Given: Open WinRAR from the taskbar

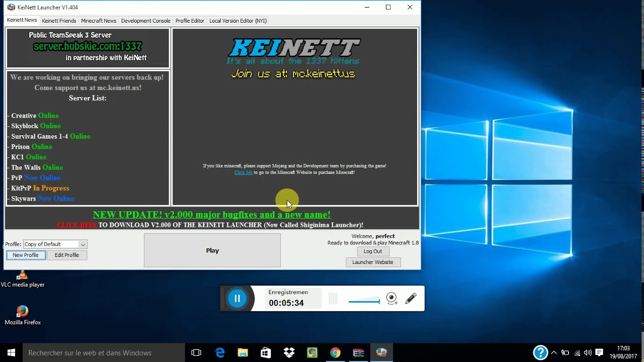Looking at the screenshot, I should pyautogui.click(x=358, y=353).
